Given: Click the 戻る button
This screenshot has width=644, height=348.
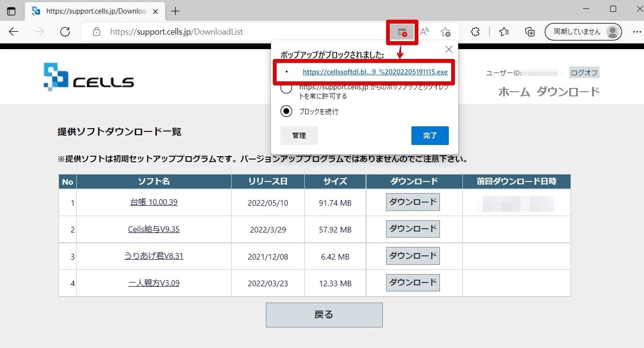Looking at the screenshot, I should pos(324,315).
